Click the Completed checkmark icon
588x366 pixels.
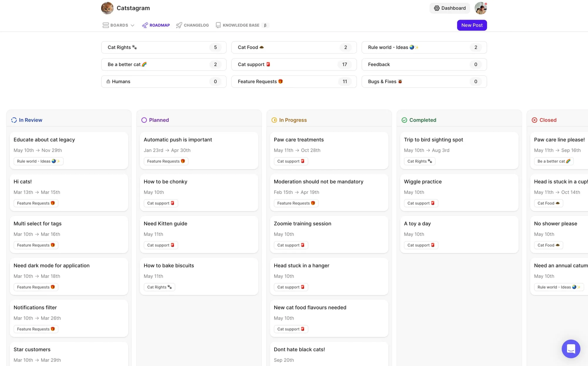coord(404,120)
